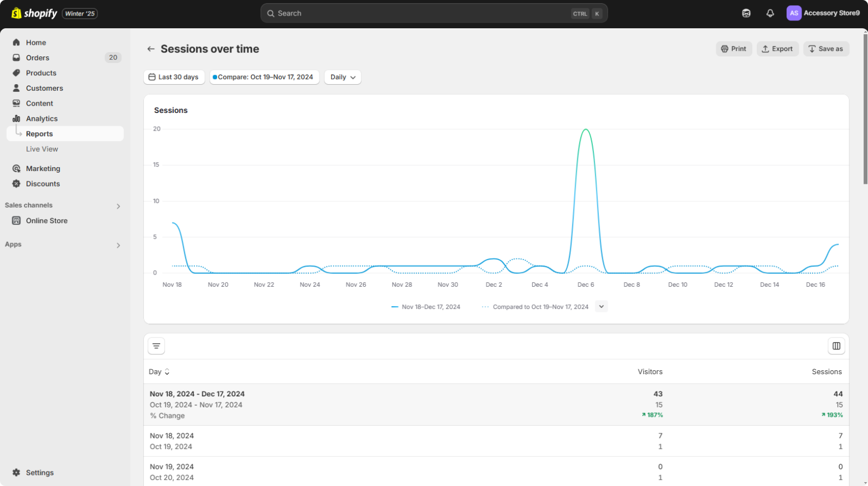
Task: Toggle the Nov 18–Dec 17, 2024 legend series
Action: [426, 307]
